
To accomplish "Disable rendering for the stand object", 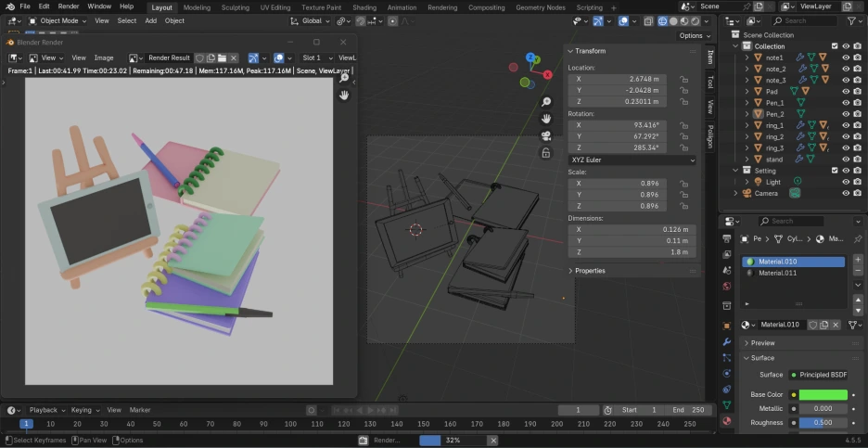I will click(x=859, y=160).
